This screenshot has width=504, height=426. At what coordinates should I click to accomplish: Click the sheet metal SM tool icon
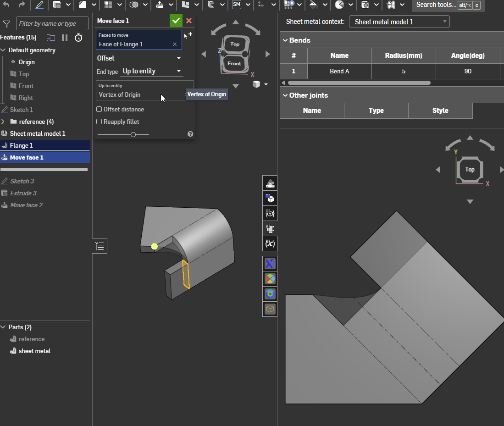click(x=237, y=5)
